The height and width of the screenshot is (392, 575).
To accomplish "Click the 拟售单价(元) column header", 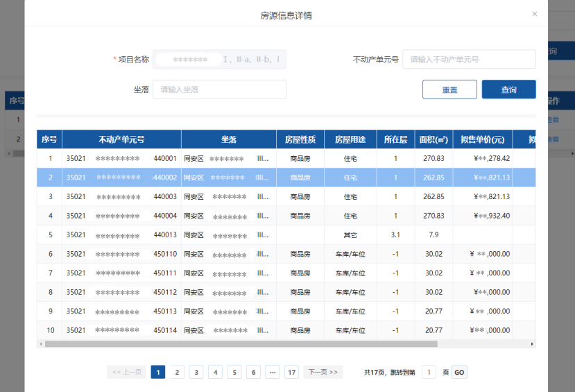I will [482, 139].
